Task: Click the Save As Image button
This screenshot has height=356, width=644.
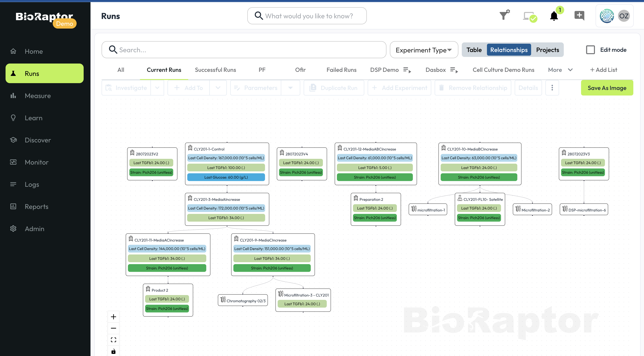Action: [607, 88]
